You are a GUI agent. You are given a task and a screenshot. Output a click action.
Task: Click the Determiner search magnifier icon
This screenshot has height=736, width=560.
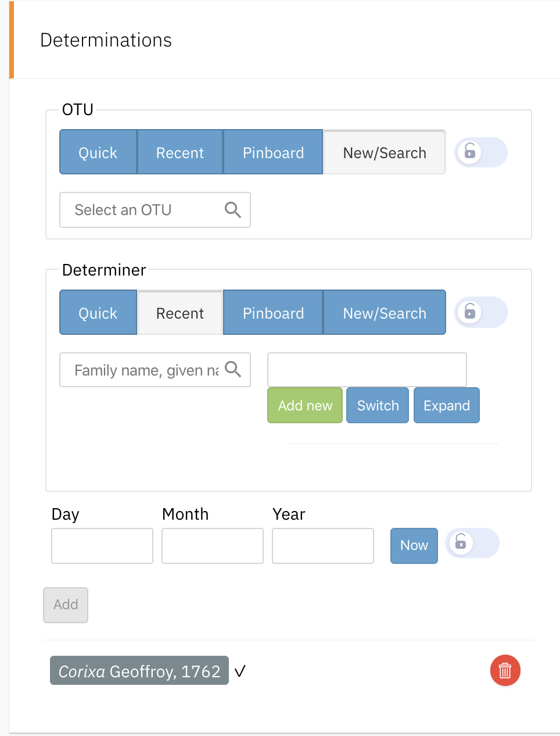click(234, 370)
